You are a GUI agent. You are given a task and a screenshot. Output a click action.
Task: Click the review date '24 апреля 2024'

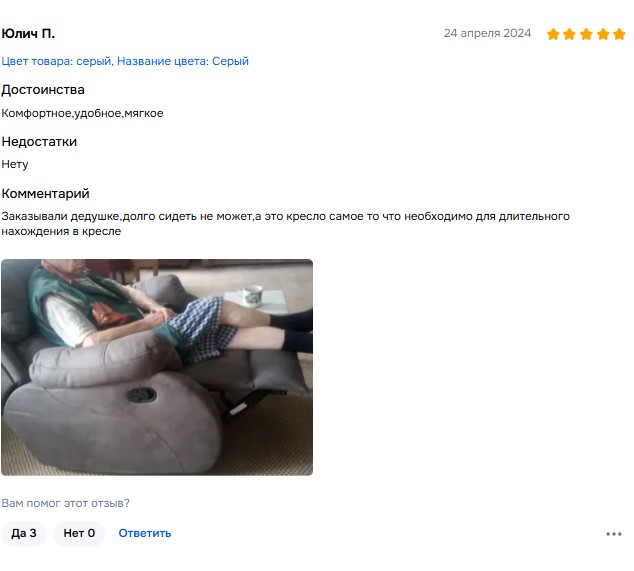[487, 33]
